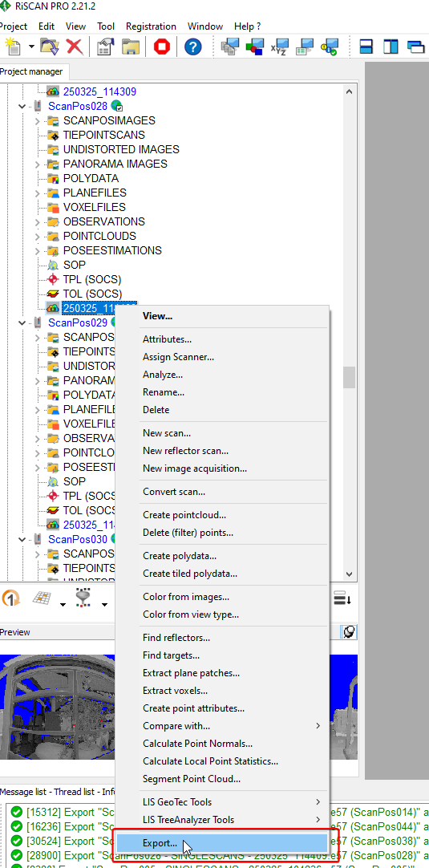The height and width of the screenshot is (868, 429).
Task: Expand POINTCLOUDS under ScanPos028
Action: 37,236
